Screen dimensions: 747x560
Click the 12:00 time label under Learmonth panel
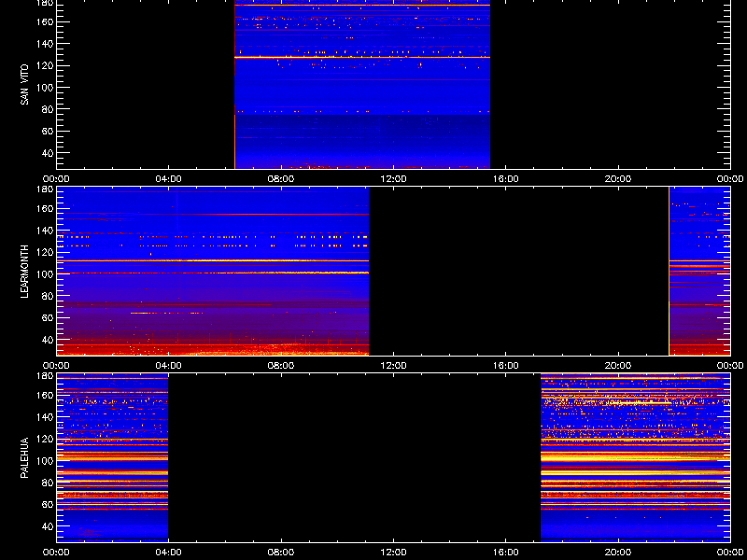[x=393, y=366]
